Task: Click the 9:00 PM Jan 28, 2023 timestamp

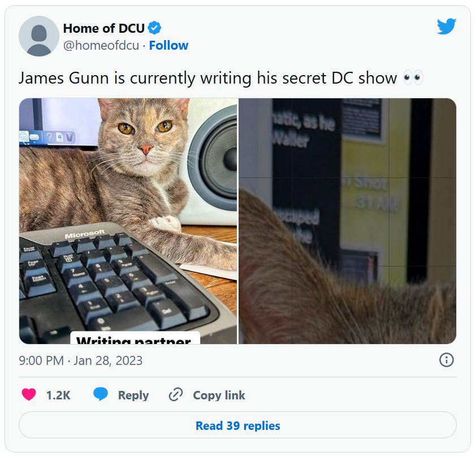Action: 80,360
